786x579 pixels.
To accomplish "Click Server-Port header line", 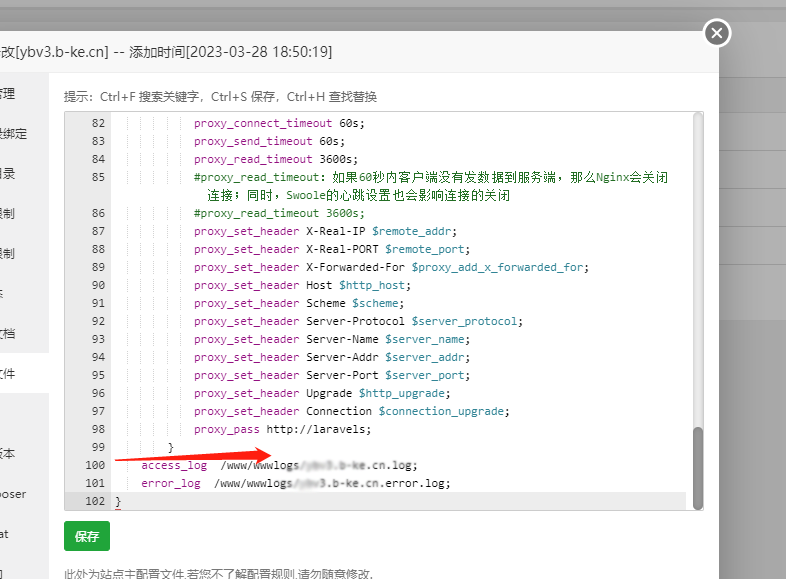I will [x=332, y=376].
